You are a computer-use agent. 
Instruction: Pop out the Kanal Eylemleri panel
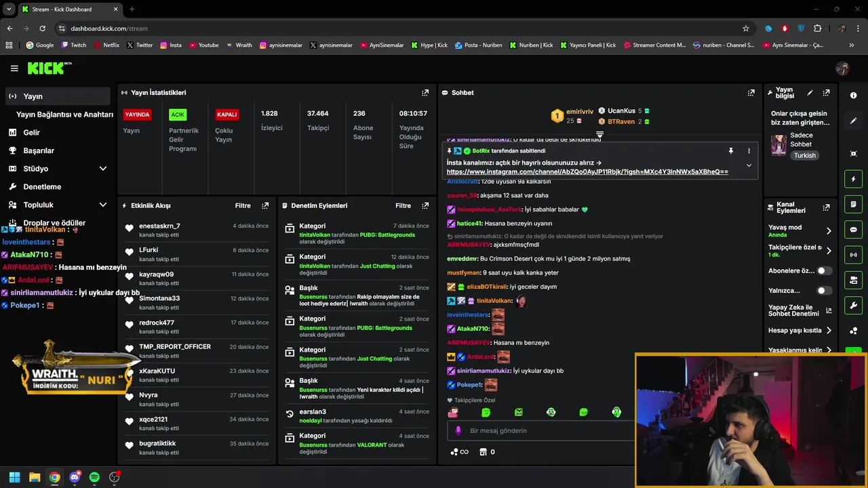pyautogui.click(x=826, y=208)
